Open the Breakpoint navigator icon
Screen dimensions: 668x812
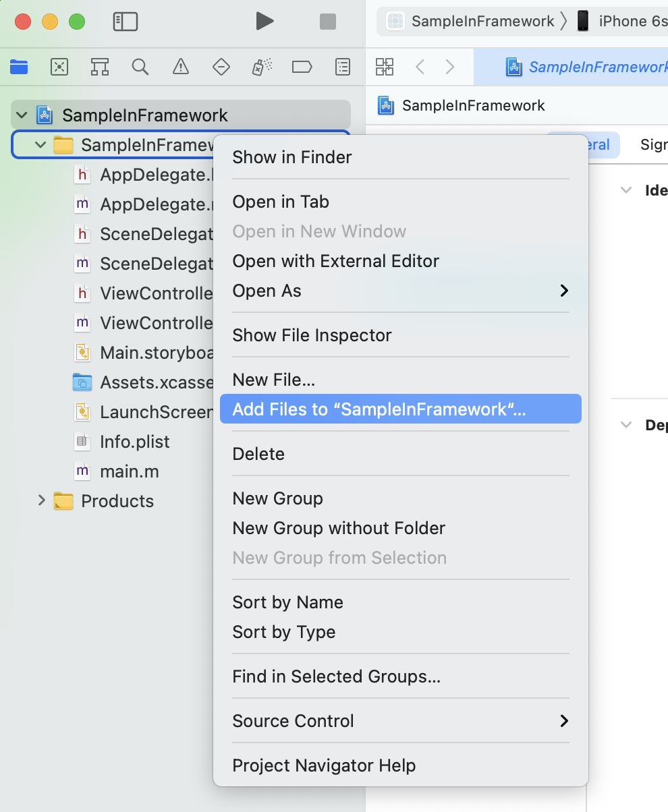(x=302, y=67)
